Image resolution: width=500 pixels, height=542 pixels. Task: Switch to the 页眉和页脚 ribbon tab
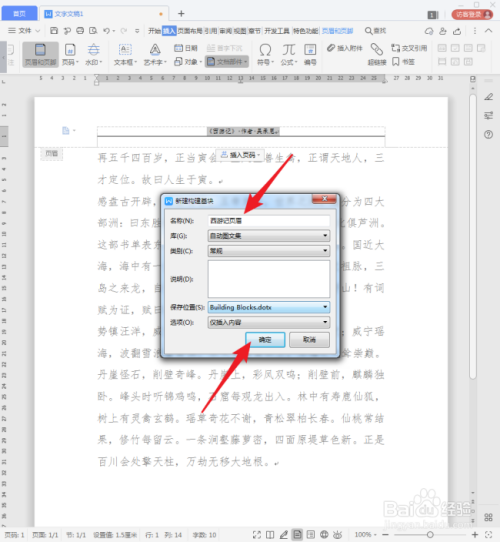click(x=337, y=31)
